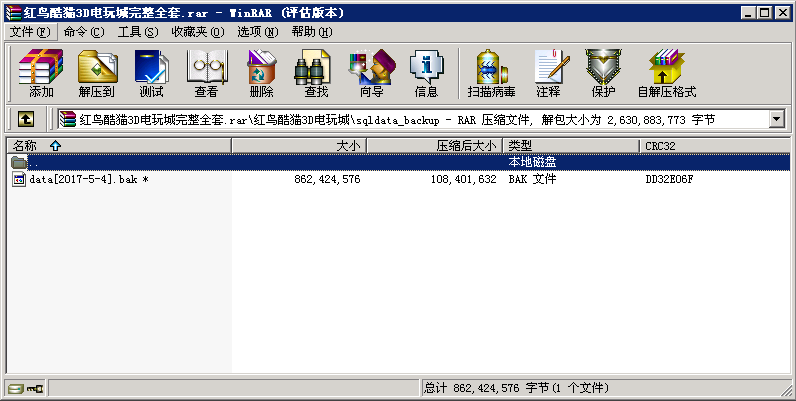Click the Protect (保护) archive icon
Screen dimensions: 796x401
coord(603,74)
